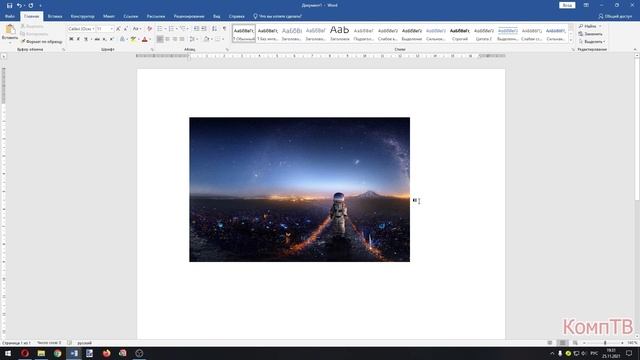This screenshot has width=640, height=360.
Task: Apply text effects with the outlined A icon
Action: click(122, 39)
